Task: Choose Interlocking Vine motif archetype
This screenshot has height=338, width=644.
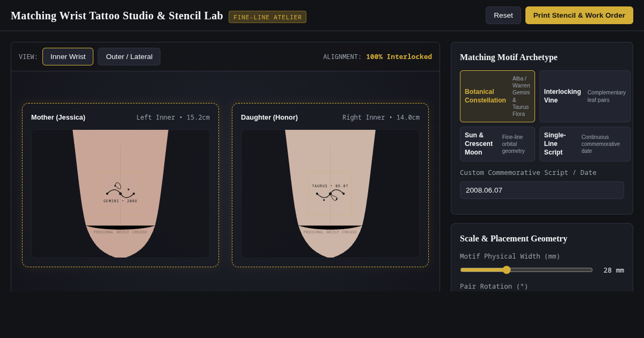Action: coord(585,96)
